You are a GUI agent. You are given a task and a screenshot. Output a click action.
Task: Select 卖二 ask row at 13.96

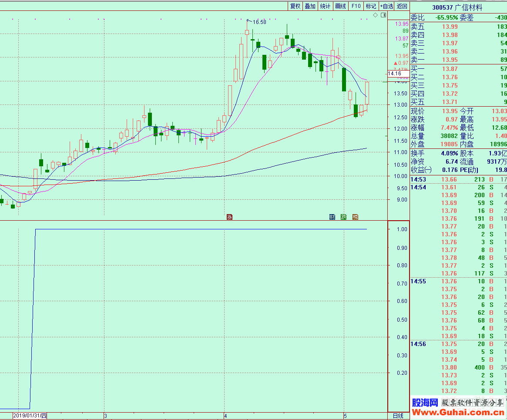click(x=459, y=51)
